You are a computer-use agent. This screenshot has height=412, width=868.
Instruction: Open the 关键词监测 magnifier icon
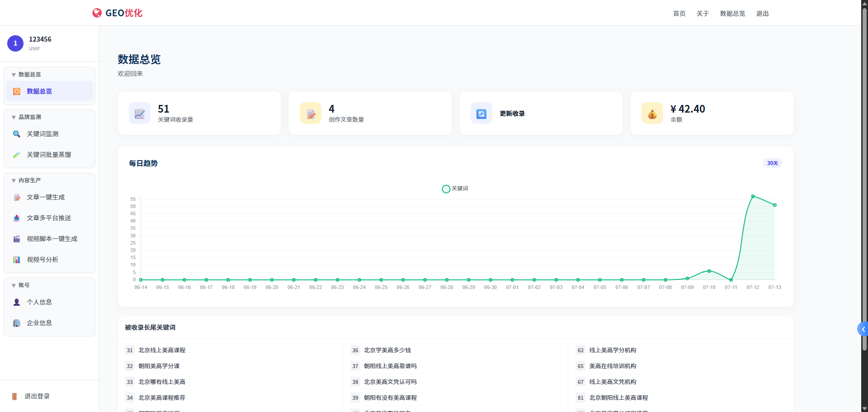(17, 134)
